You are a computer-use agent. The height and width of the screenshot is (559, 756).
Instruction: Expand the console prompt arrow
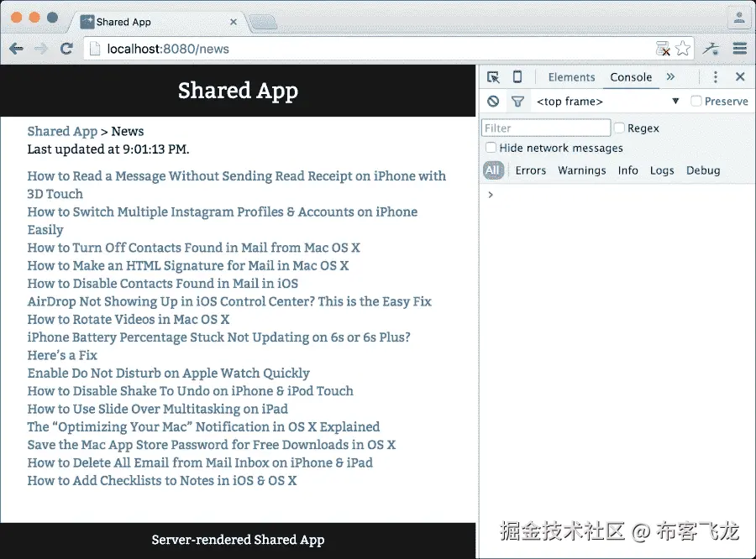490,194
